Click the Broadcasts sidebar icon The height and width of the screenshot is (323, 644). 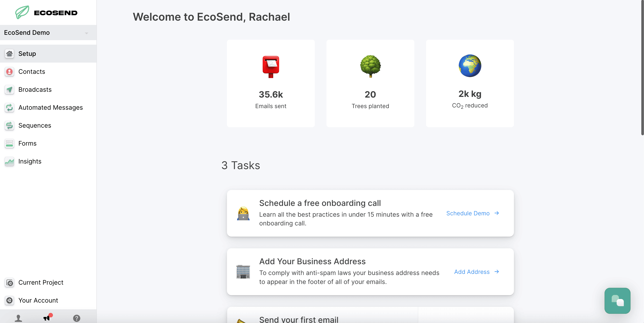click(x=9, y=90)
